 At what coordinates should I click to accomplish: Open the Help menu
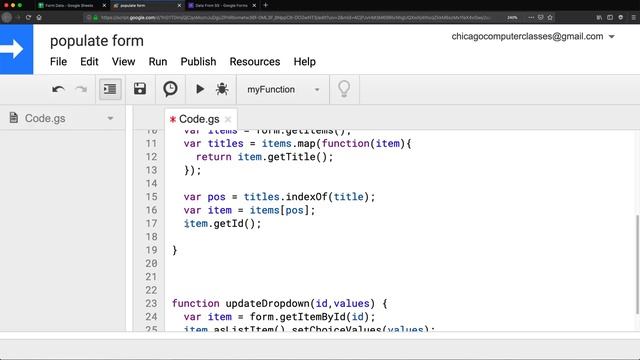[304, 62]
